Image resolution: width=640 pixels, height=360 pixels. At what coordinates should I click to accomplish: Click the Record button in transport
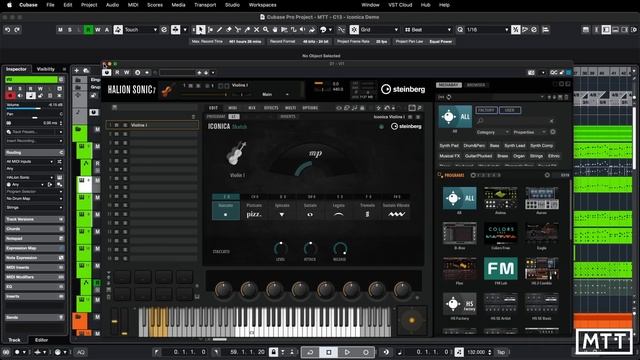[x=366, y=352]
